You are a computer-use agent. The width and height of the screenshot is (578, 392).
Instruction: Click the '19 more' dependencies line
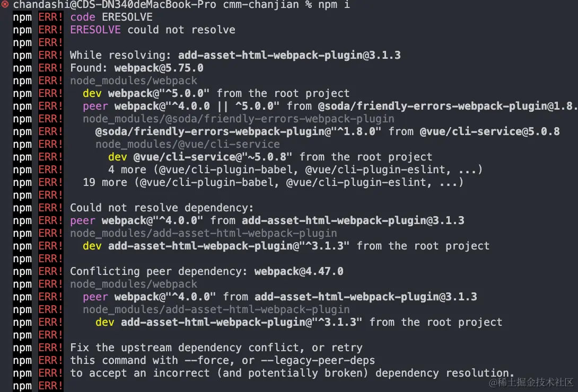pos(273,183)
